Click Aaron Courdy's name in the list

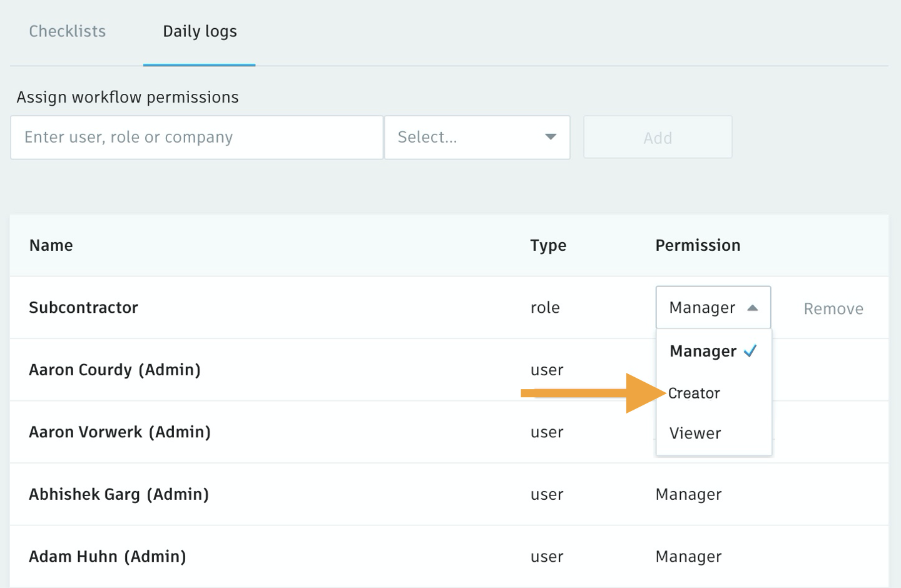tap(115, 370)
